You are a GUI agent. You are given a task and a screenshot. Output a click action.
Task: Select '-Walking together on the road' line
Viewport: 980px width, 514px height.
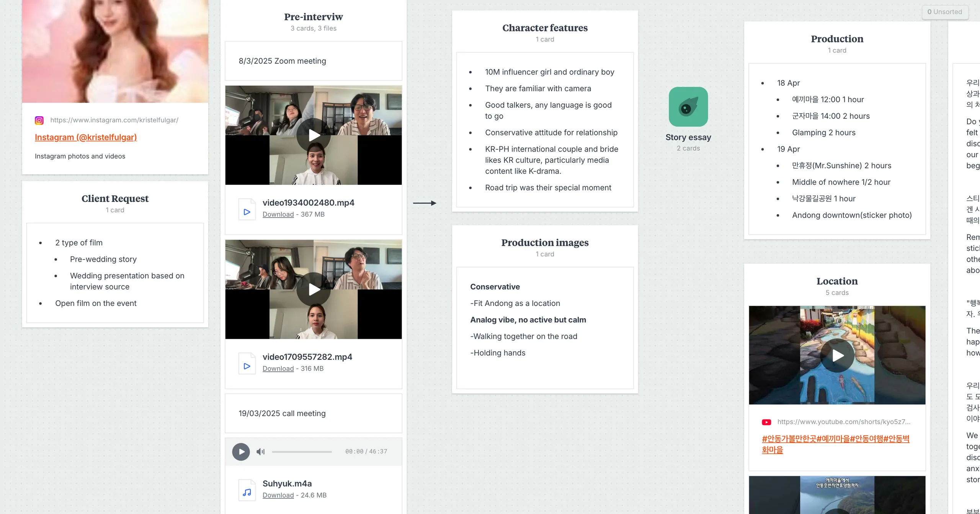pyautogui.click(x=523, y=337)
